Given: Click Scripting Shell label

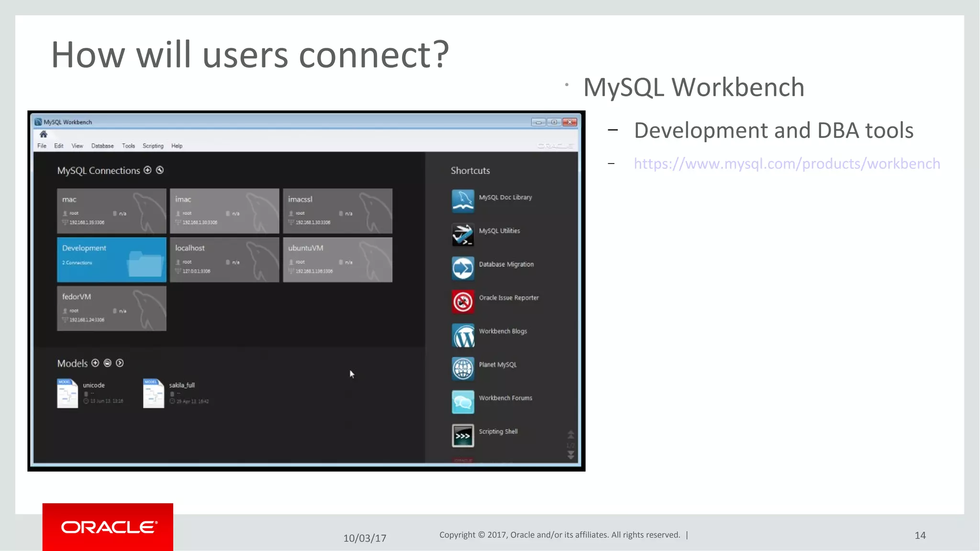Looking at the screenshot, I should (x=498, y=431).
